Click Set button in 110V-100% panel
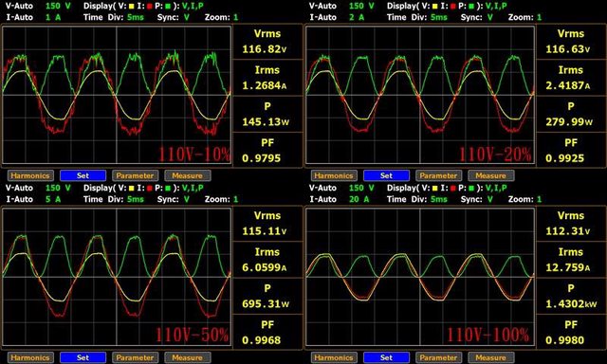This screenshot has width=607, height=364. click(386, 357)
